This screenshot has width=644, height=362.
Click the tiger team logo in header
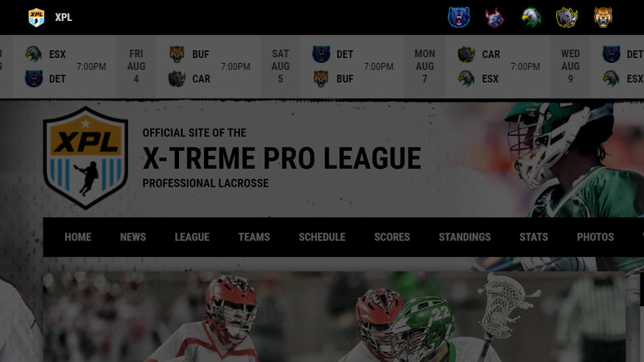tap(603, 17)
